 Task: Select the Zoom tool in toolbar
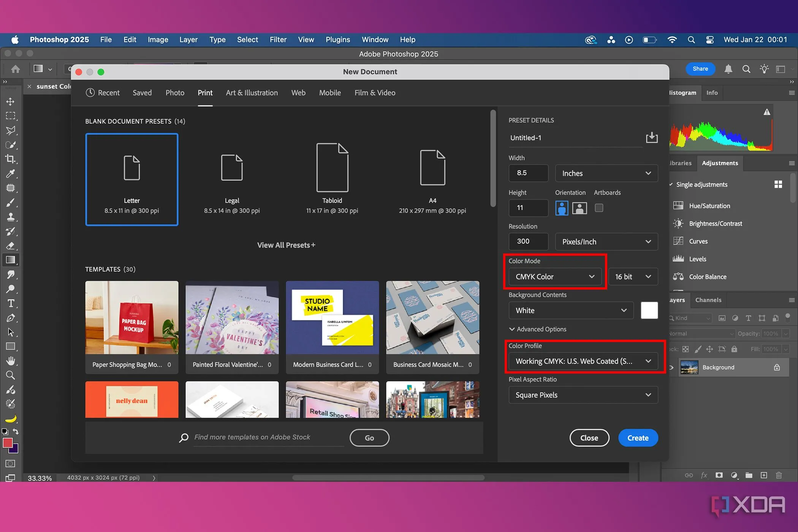pyautogui.click(x=10, y=375)
